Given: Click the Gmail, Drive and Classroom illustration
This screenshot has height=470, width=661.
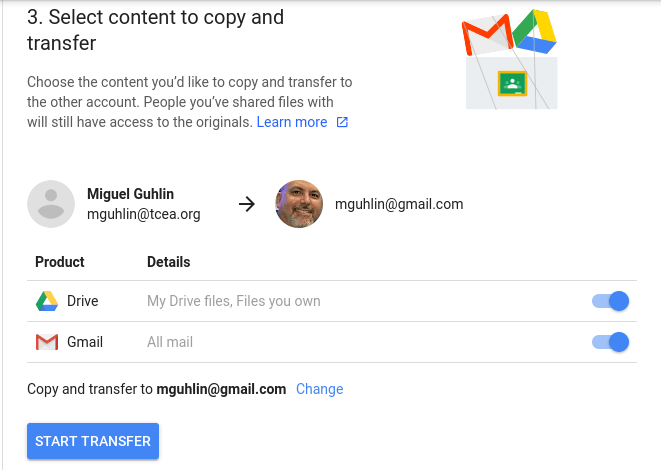Looking at the screenshot, I should 510,59.
